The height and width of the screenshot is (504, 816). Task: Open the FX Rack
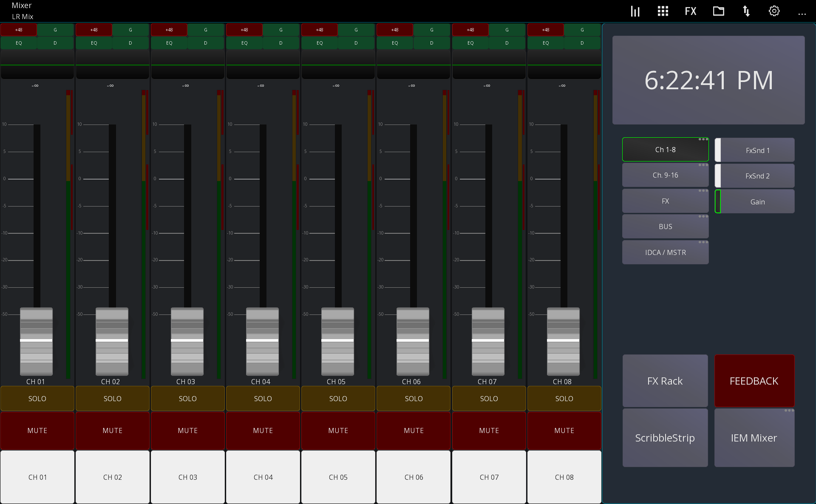click(665, 381)
